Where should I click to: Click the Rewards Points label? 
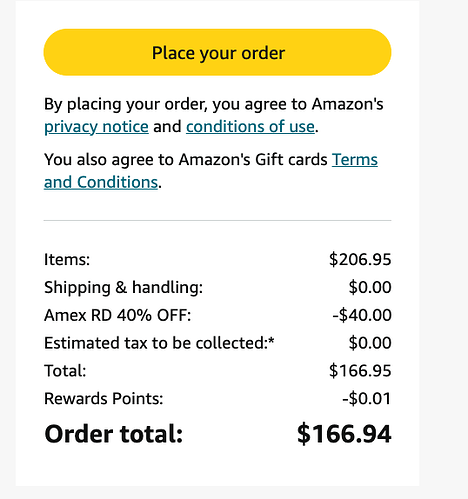tap(104, 399)
